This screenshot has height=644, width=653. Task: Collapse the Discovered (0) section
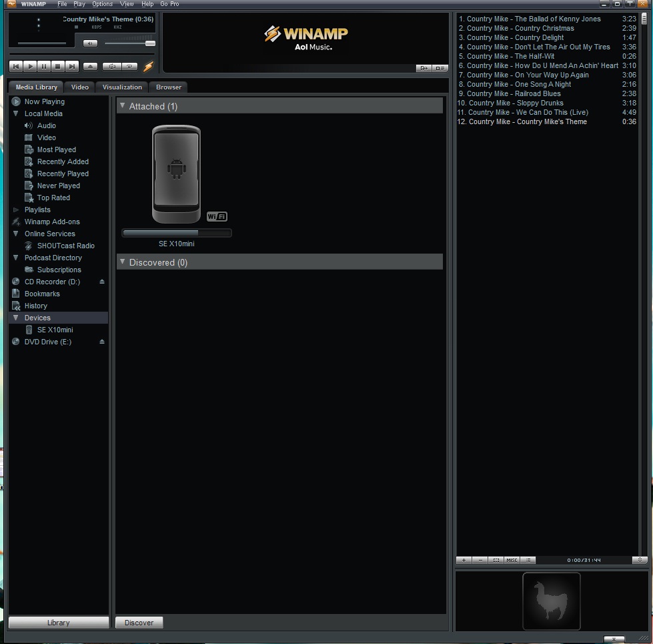tap(123, 262)
